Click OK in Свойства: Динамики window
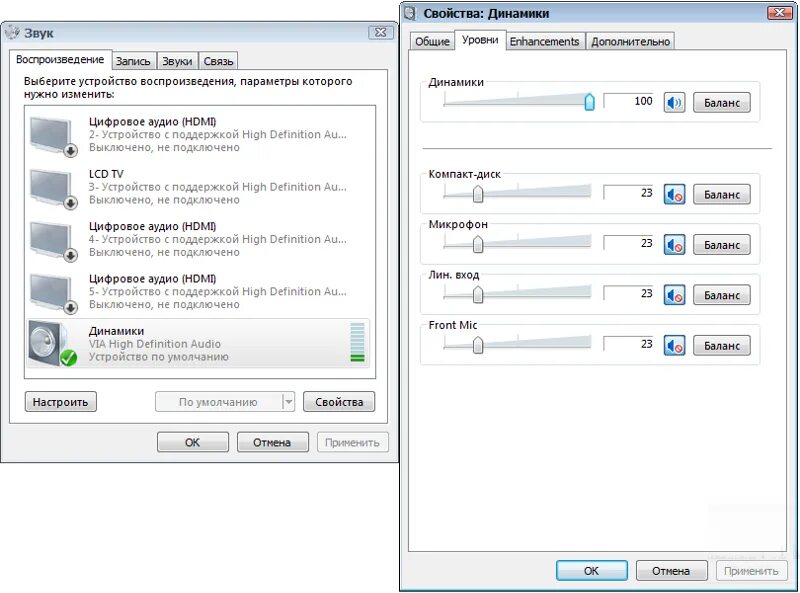Viewport: 800px width, 593px height. tap(591, 570)
